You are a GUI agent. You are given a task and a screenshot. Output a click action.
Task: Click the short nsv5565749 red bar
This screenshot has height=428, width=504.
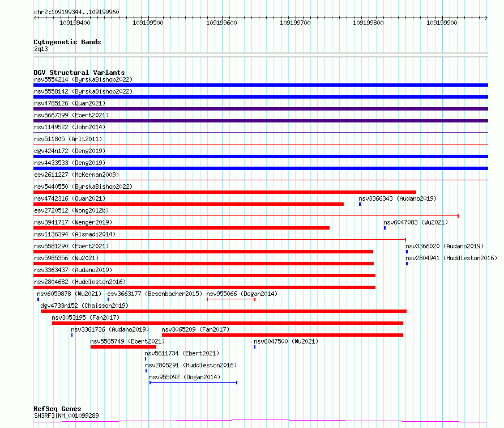point(123,347)
